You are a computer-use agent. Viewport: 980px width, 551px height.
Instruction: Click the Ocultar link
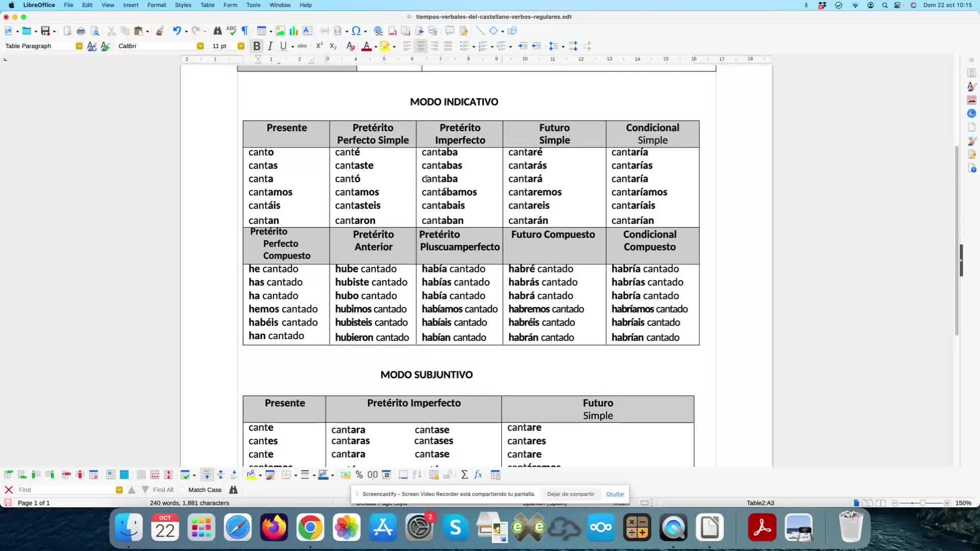click(615, 494)
